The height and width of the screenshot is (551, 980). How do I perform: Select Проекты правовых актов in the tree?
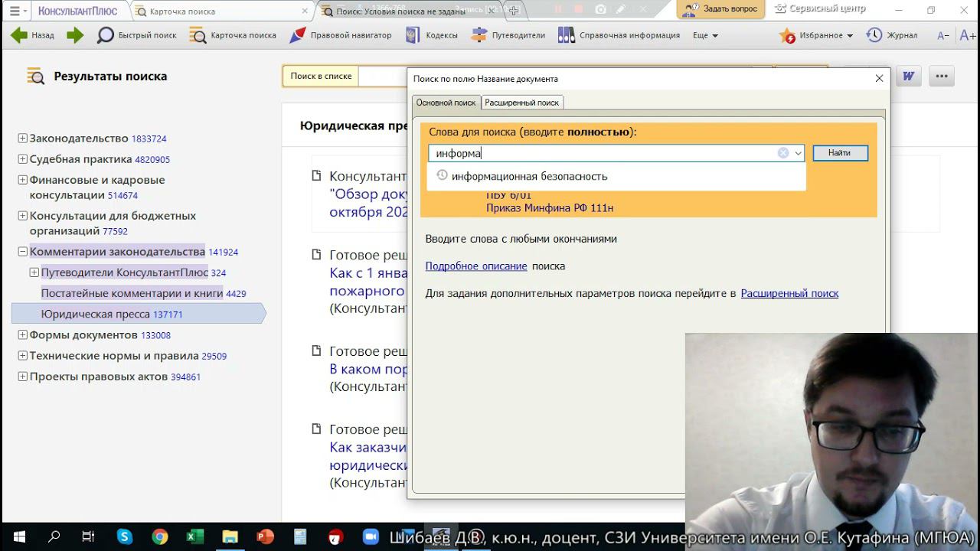pos(99,377)
